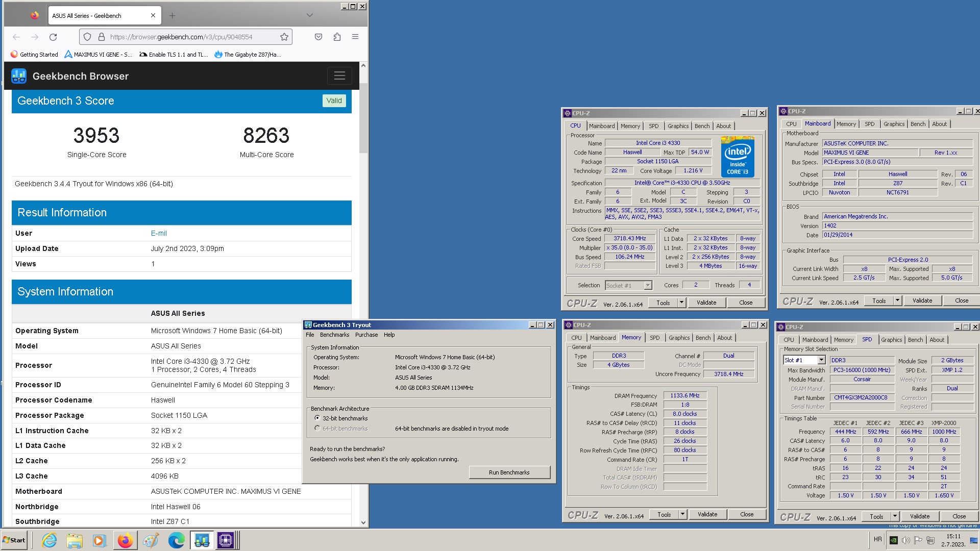This screenshot has width=980, height=551.
Task: Click Validate in CPU tab window
Action: click(x=706, y=303)
